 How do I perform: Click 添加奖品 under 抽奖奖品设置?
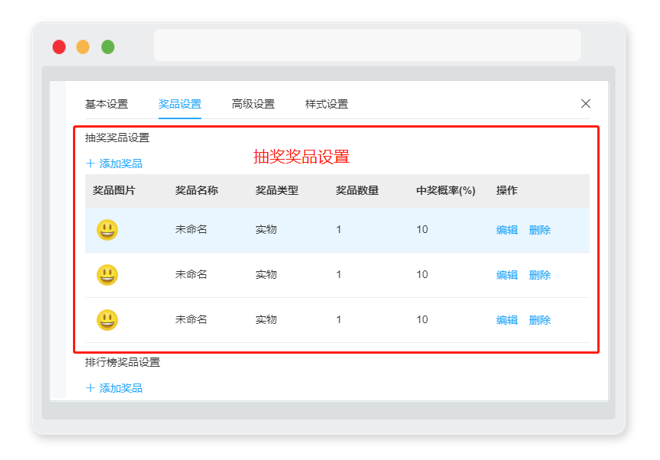point(114,163)
